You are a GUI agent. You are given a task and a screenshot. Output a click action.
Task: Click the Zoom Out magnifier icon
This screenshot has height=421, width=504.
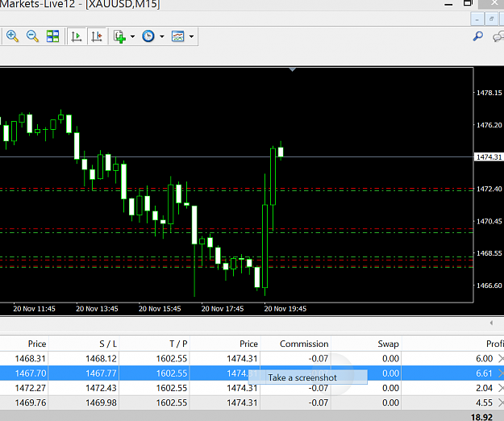32,36
